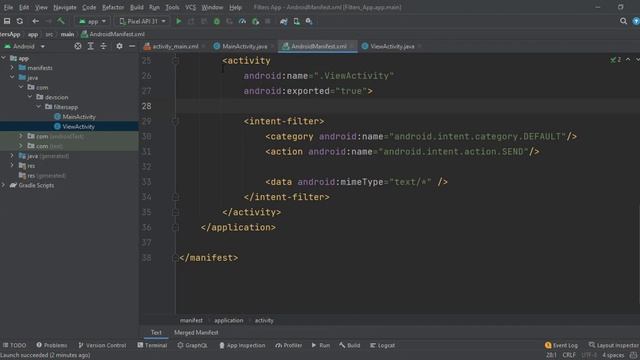Close the AndroidManifest.xml tab
Image resolution: width=640 pixels, height=360 pixels.
point(352,47)
